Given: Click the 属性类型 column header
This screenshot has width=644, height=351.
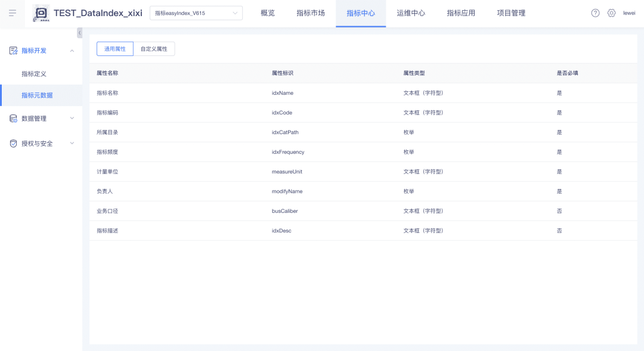Looking at the screenshot, I should 414,73.
